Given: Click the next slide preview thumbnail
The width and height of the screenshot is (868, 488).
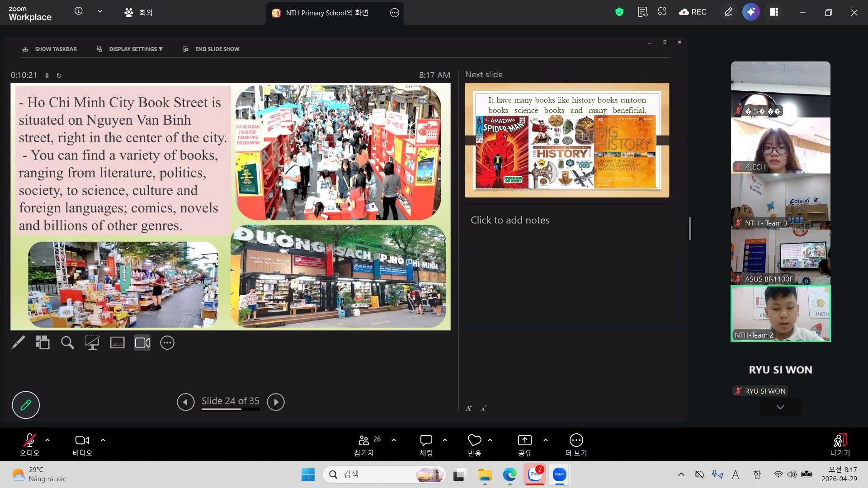Looking at the screenshot, I should click(567, 140).
